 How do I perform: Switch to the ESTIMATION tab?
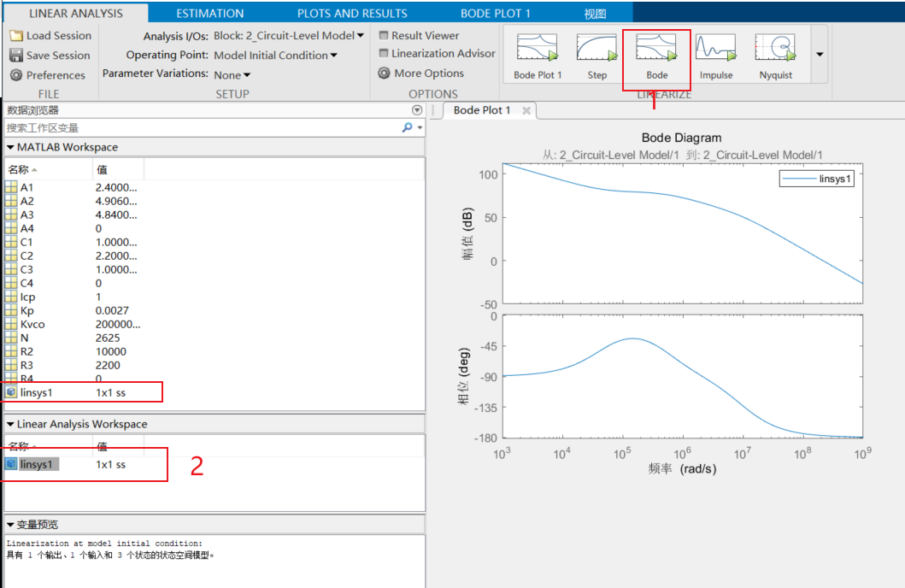coord(209,13)
